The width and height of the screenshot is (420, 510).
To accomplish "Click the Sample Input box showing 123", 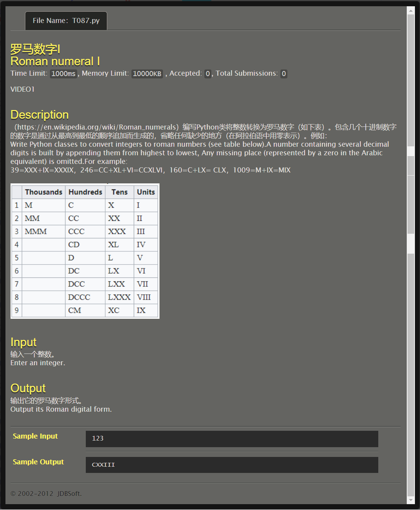I will [x=232, y=439].
